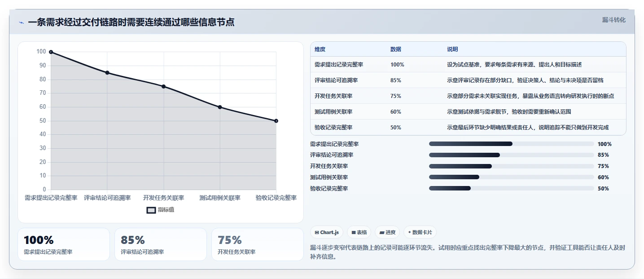Image resolution: width=644 pixels, height=279 pixels.
Task: Select table cell 需求提出记录完整率
Action: pyautogui.click(x=339, y=65)
